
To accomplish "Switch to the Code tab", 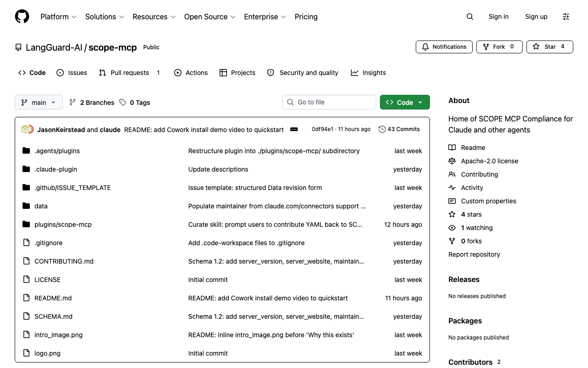I will coord(32,73).
